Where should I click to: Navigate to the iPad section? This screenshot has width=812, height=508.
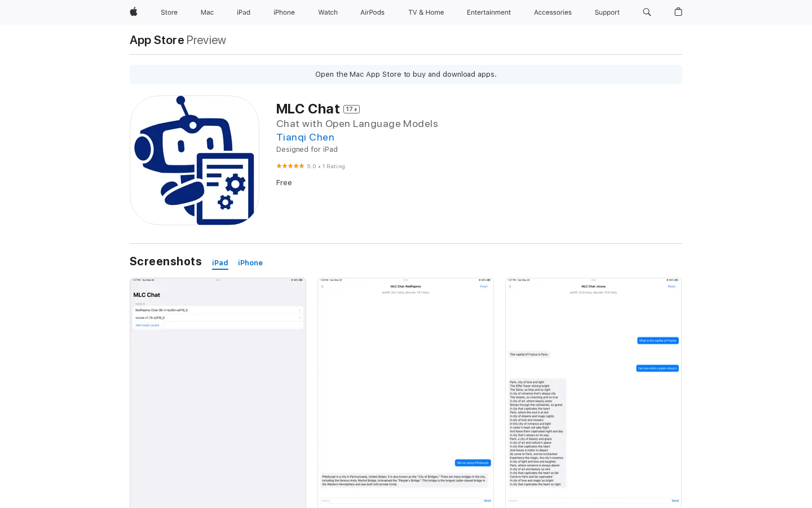click(x=243, y=12)
